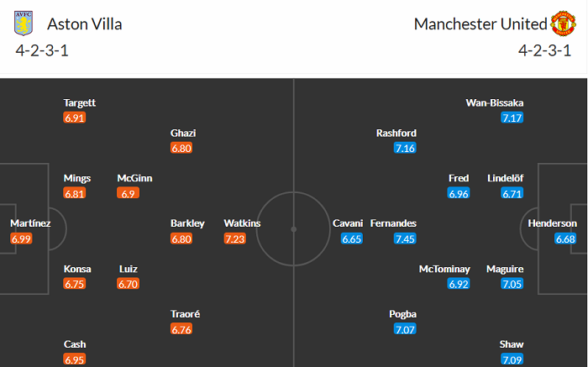Select Shaw's 7.09 rating badge
Screen dimensions: 588x367
(512, 359)
